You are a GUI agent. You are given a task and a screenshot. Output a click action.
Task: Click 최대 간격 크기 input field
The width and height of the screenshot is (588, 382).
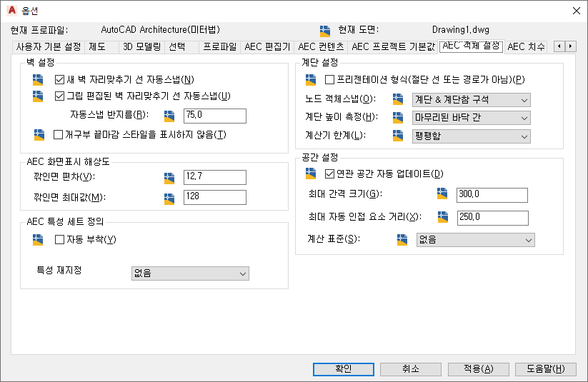[x=492, y=196]
